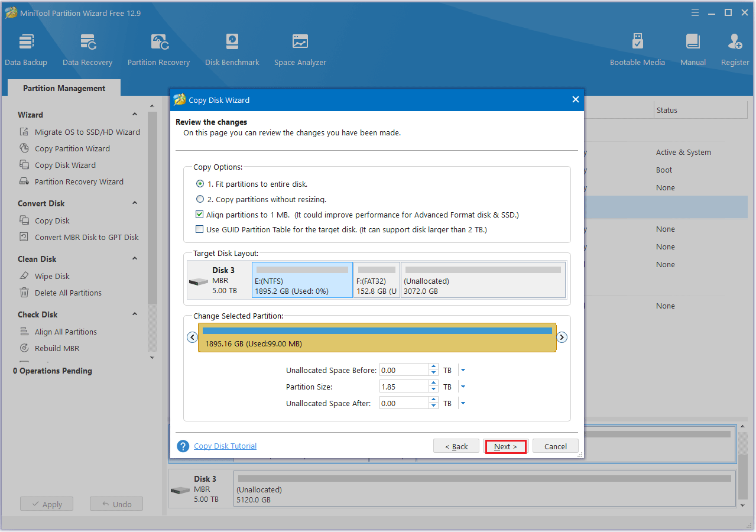This screenshot has height=532, width=756.
Task: Open Space Analyzer
Action: [300, 50]
